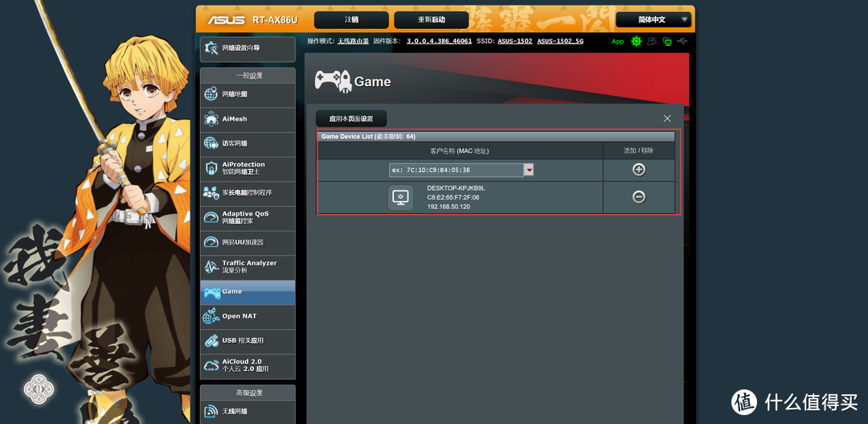Click 注销 logout button
The width and height of the screenshot is (868, 424).
click(x=351, y=20)
